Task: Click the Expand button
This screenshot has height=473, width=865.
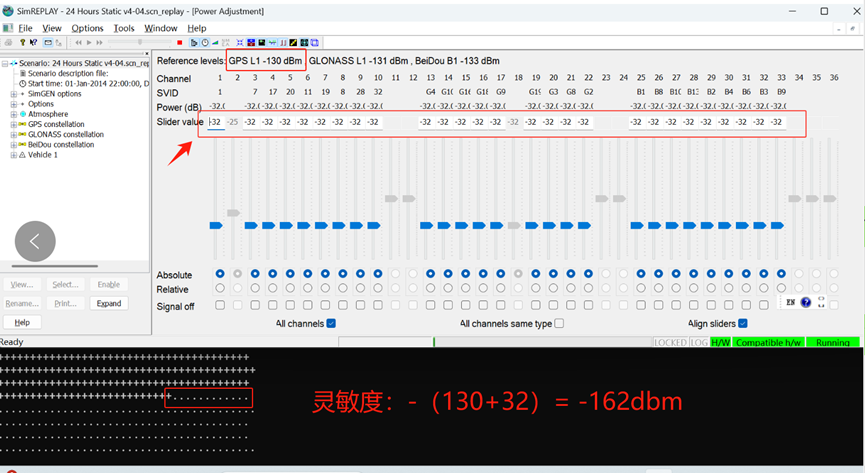Action: pyautogui.click(x=108, y=303)
